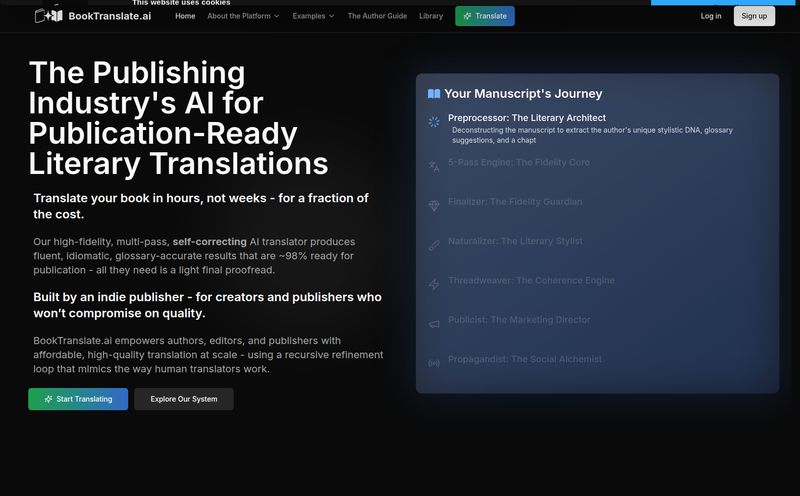The height and width of the screenshot is (496, 800).
Task: Click the Publicist megaphone icon
Action: pyautogui.click(x=434, y=324)
